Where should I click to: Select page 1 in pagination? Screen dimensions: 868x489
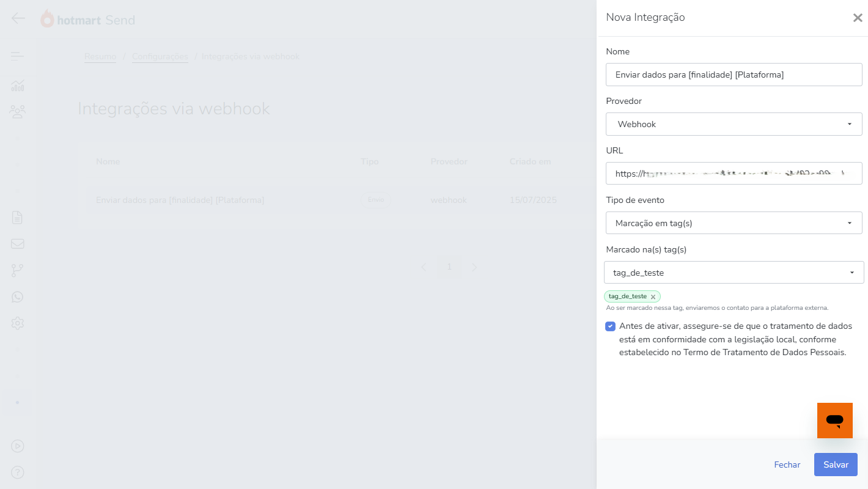click(449, 267)
